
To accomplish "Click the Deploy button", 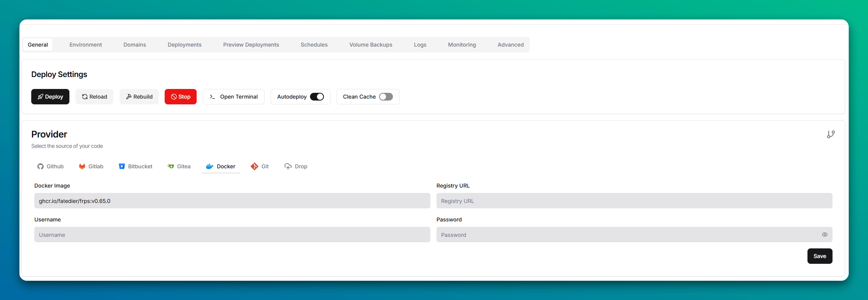I will coord(50,97).
